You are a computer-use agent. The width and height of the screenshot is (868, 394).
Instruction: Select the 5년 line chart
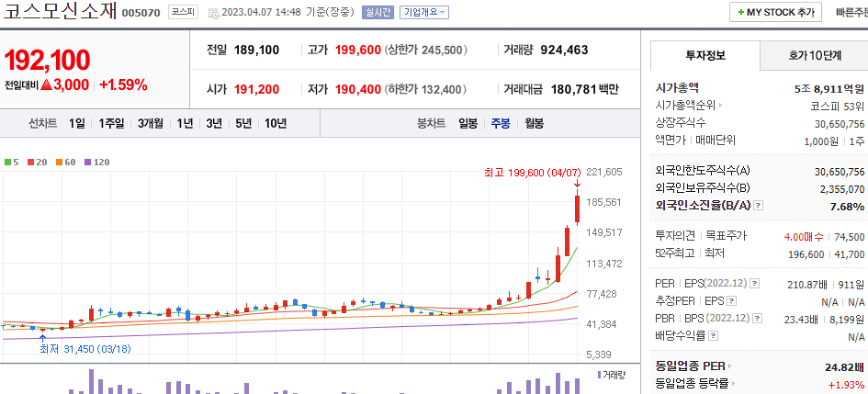243,123
